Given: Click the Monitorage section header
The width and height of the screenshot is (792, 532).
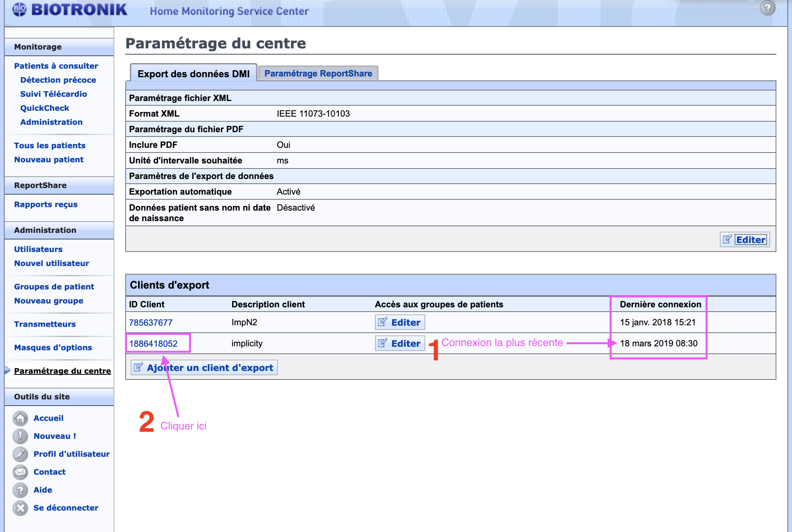Looking at the screenshot, I should [59, 47].
